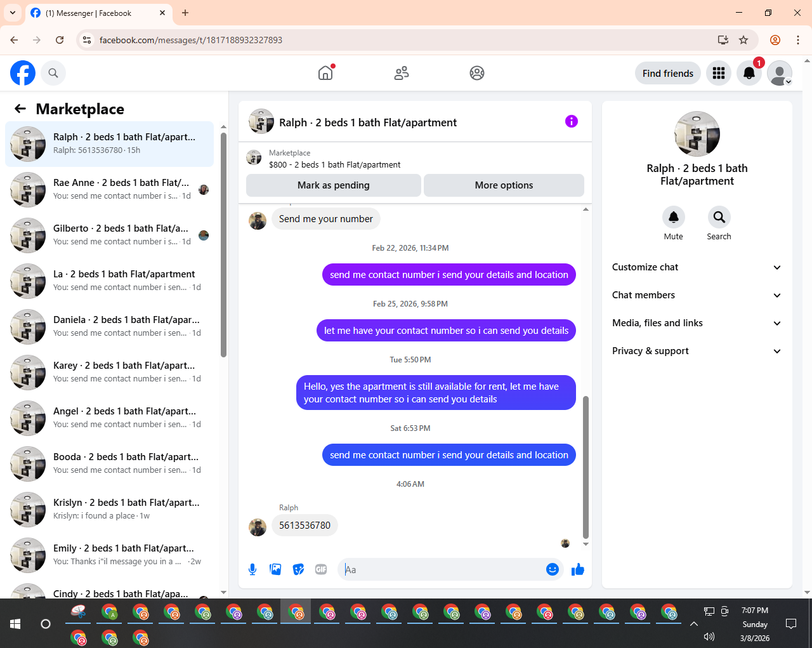Open Chrome three-dot menu

[x=798, y=40]
